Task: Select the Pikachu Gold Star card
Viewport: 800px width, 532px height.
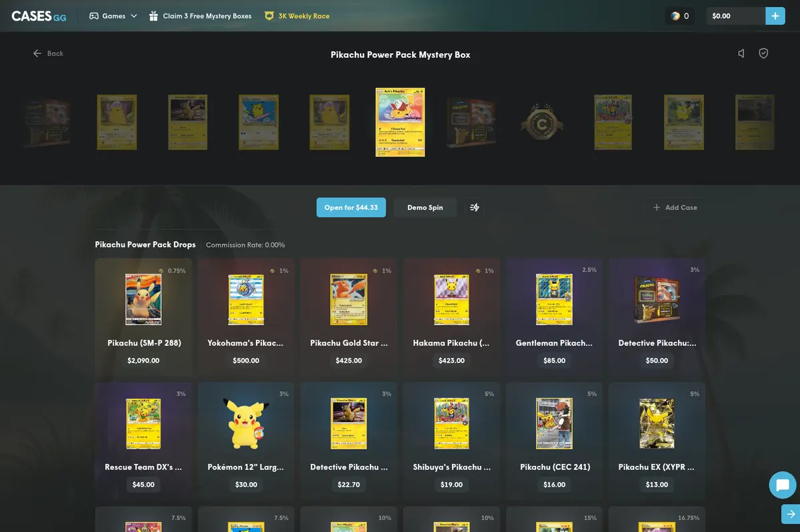Action: coord(349,317)
